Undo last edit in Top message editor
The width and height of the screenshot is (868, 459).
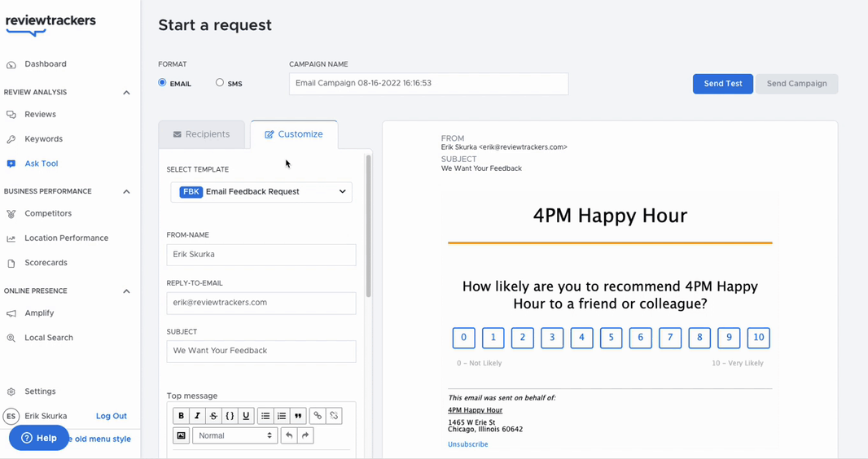[289, 435]
